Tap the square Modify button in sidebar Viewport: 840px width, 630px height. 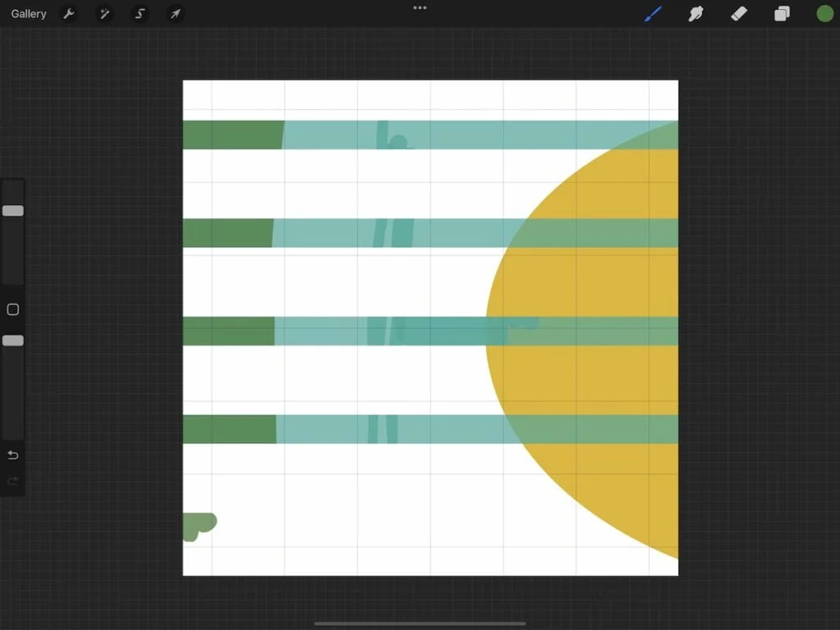click(x=13, y=309)
